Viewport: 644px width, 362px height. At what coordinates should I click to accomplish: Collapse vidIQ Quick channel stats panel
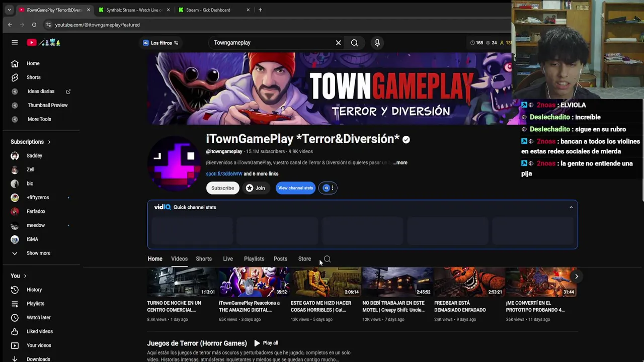571,207
